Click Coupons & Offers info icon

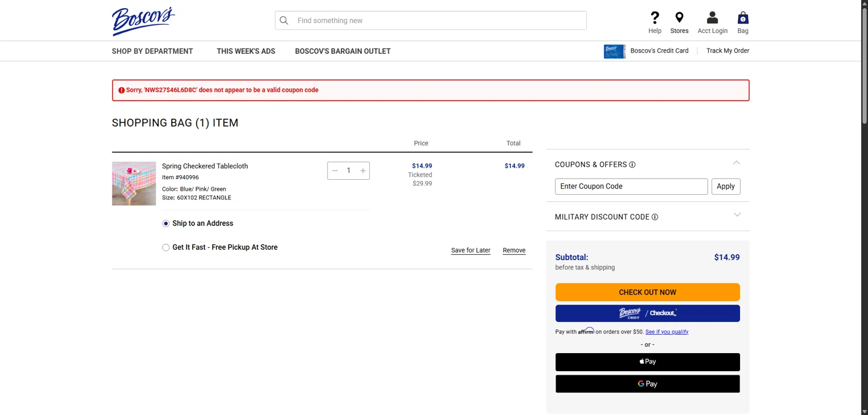click(632, 165)
